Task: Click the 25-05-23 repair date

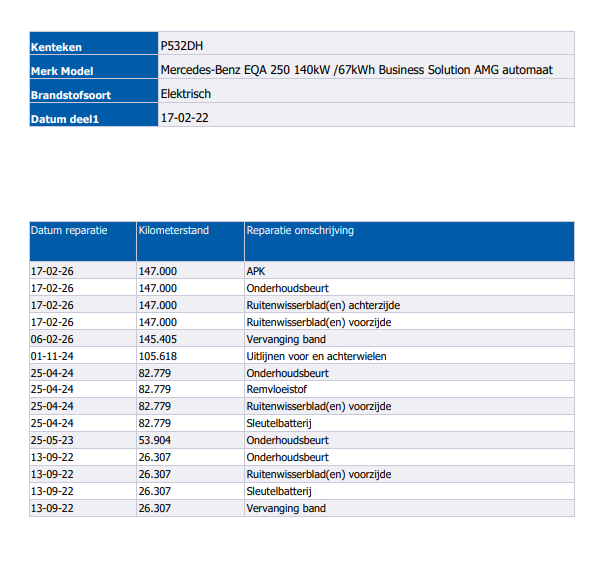Action: pos(52,440)
